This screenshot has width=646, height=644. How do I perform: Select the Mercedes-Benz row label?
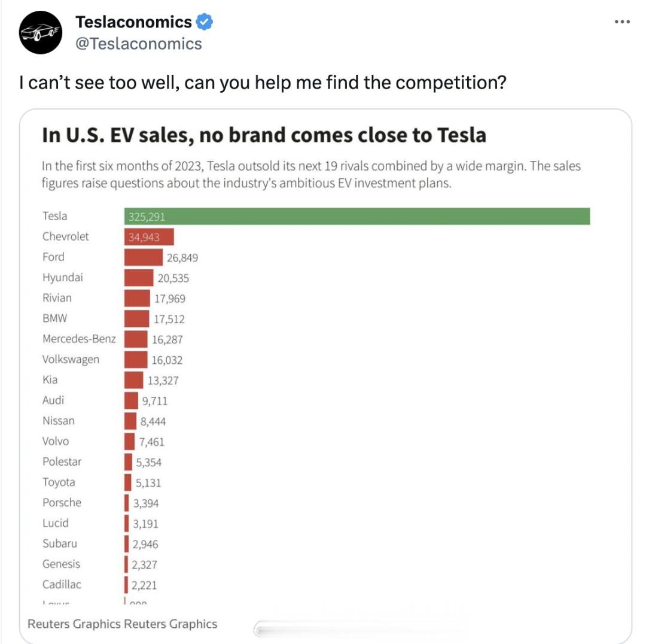tap(79, 339)
